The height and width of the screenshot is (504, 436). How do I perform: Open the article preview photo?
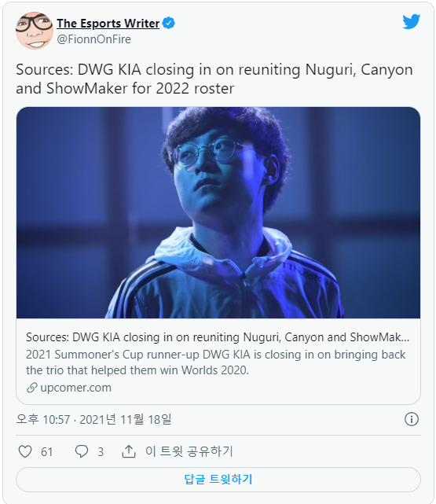coord(218,212)
